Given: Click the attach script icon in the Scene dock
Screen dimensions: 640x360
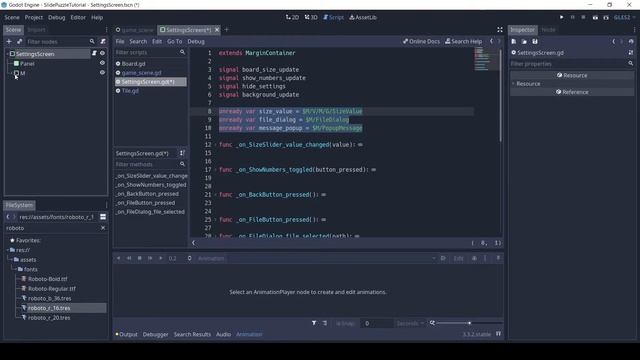Looking at the screenshot, I should (103, 42).
